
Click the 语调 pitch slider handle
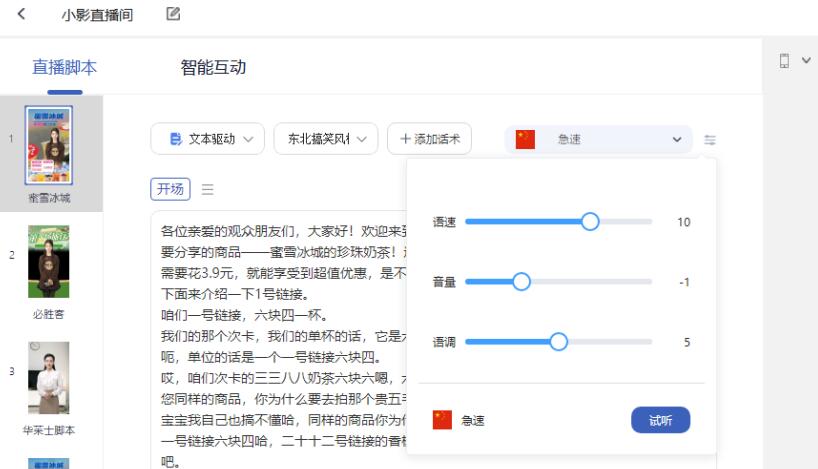pos(558,342)
